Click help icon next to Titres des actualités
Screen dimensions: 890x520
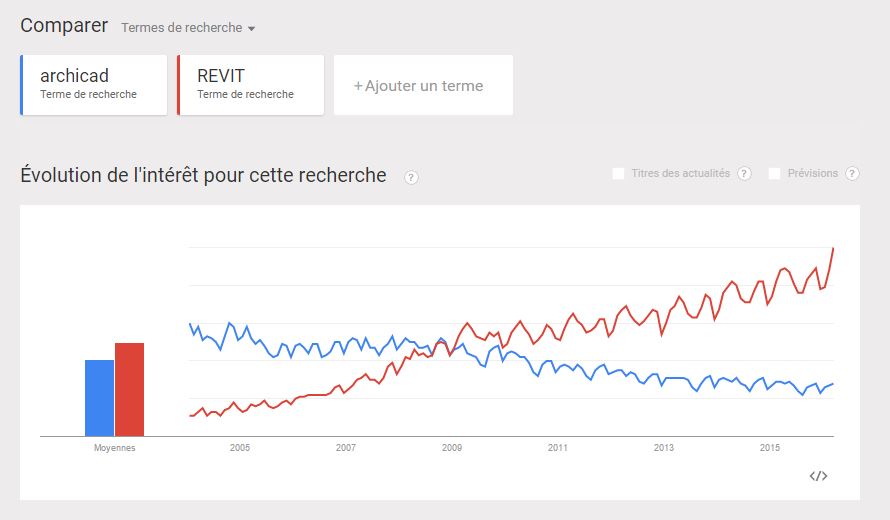click(x=744, y=174)
